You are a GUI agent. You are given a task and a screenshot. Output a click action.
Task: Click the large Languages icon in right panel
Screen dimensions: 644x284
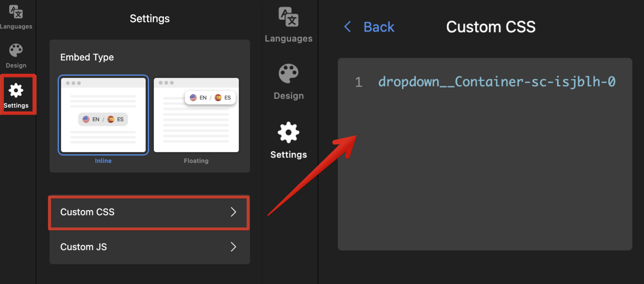coord(288,17)
